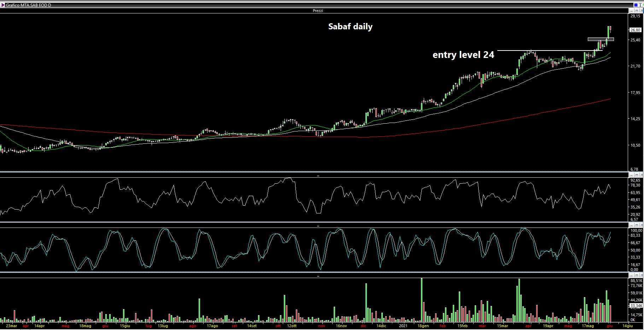Select the 'entry level 24' text annotation
This screenshot has height=330, width=644.
coord(463,55)
